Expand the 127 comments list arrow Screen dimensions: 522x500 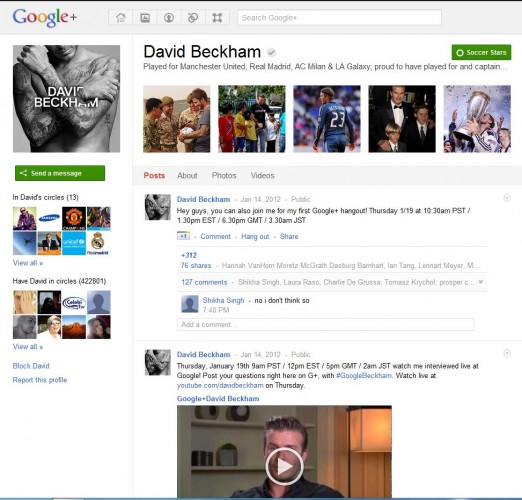pyautogui.click(x=481, y=282)
